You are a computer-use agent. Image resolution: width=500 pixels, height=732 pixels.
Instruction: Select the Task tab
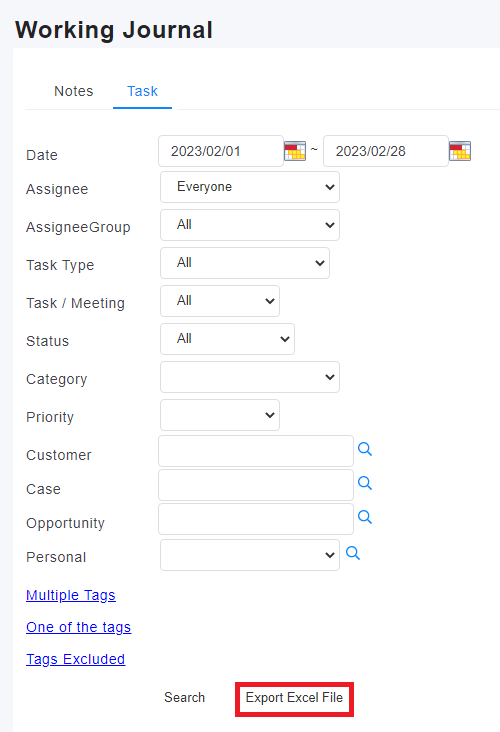pyautogui.click(x=142, y=91)
